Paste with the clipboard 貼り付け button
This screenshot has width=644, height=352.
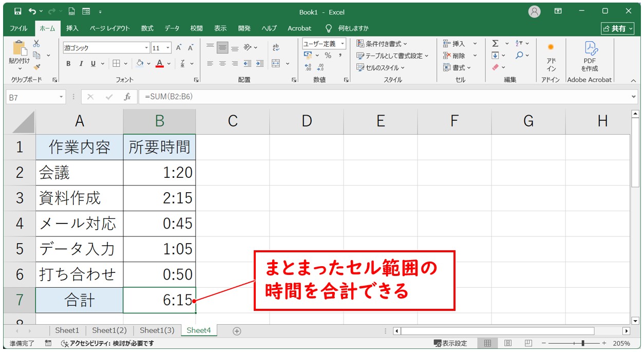(20, 55)
